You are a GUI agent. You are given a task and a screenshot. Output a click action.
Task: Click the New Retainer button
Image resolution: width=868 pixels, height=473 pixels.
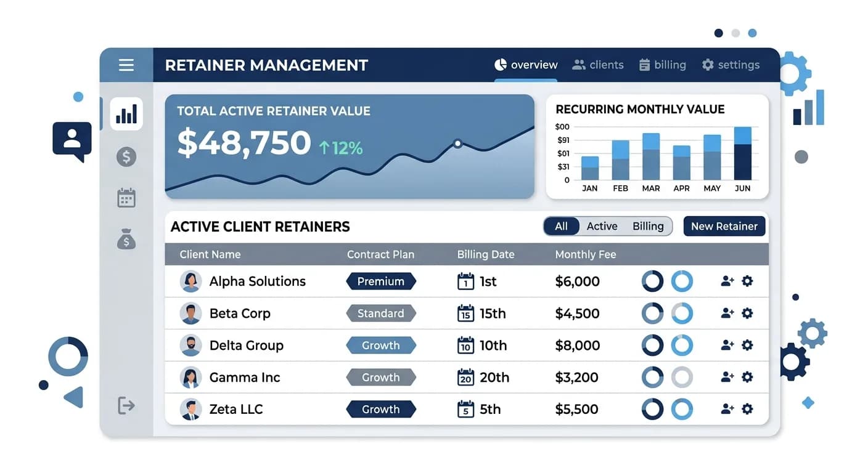[x=724, y=226]
